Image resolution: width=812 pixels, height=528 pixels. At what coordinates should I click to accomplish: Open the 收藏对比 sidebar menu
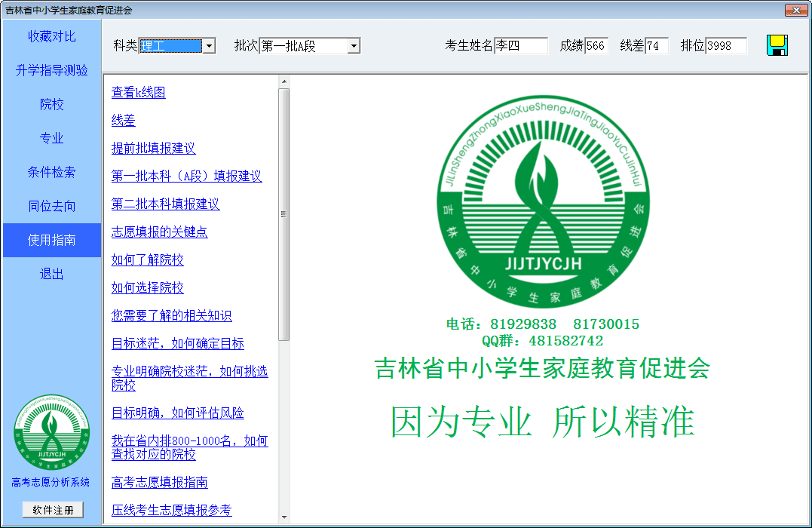click(x=52, y=36)
